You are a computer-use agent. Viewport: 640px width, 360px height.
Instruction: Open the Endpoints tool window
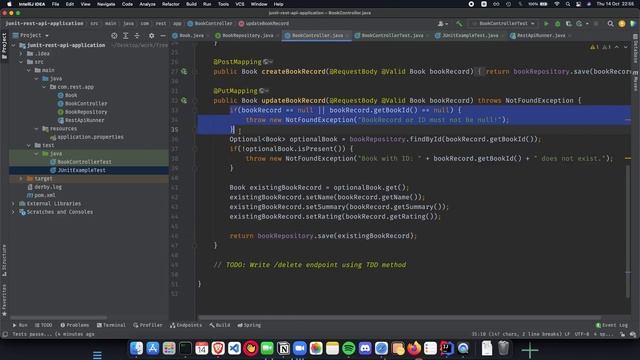click(186, 325)
